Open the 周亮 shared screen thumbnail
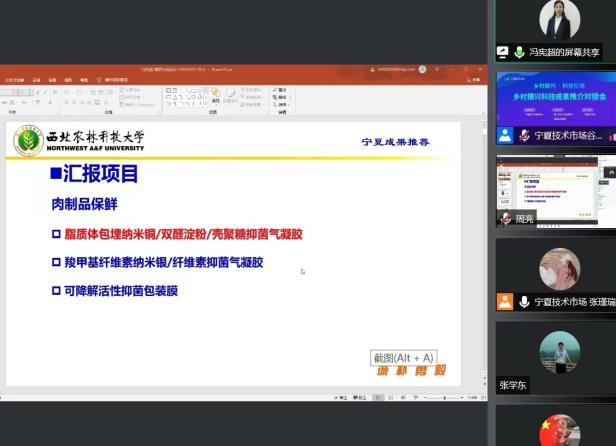Screen dimensions: 616x446 tap(556, 191)
